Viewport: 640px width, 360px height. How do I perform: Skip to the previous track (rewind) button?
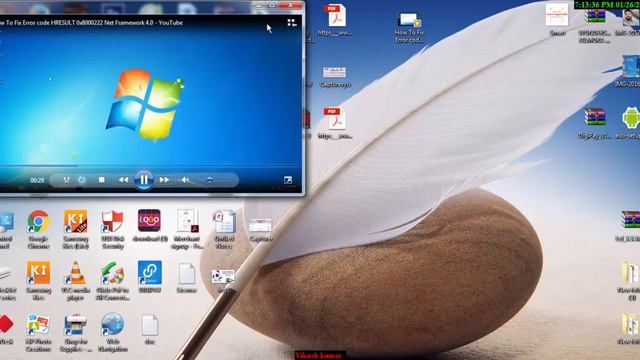click(123, 180)
